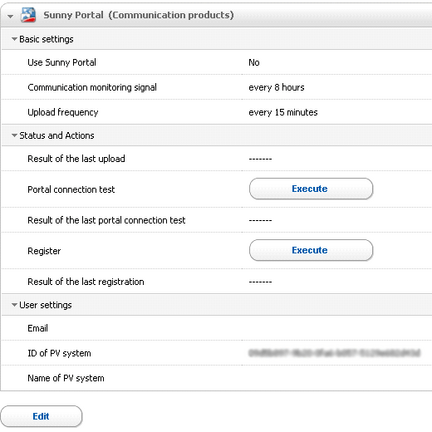Collapse the Status and Actions section
Viewport: 432px width, 432px height.
pyautogui.click(x=14, y=135)
